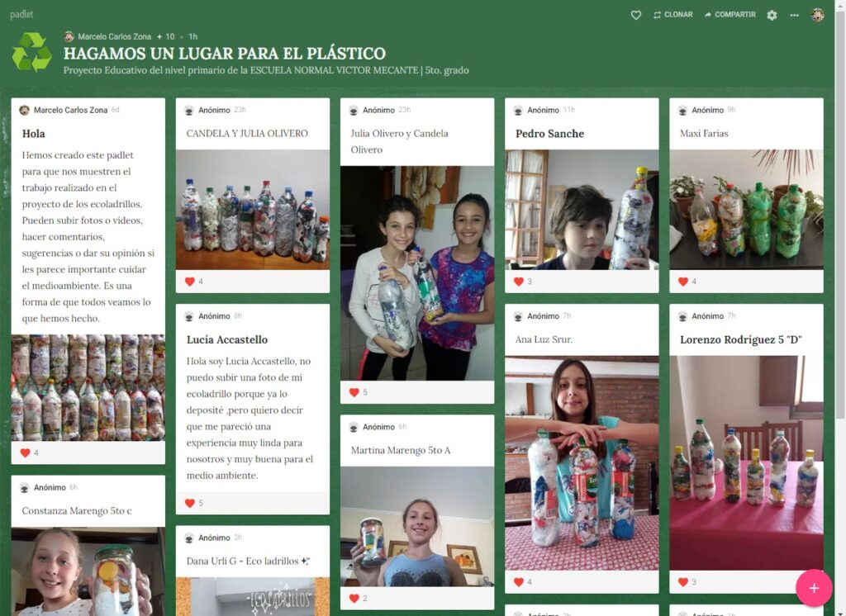Click the anonymous avatar on the Lorenzo Rodríguez post
Screen dimensions: 846x616
coord(682,316)
